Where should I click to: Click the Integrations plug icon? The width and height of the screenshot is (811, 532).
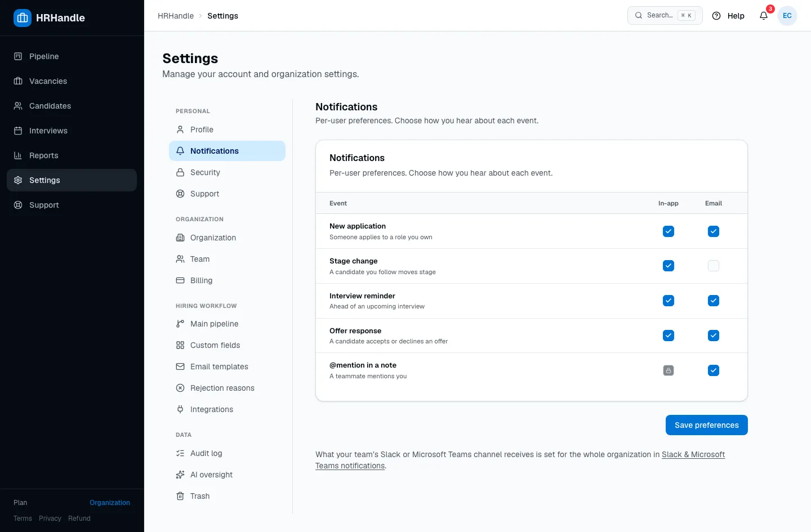pyautogui.click(x=180, y=409)
